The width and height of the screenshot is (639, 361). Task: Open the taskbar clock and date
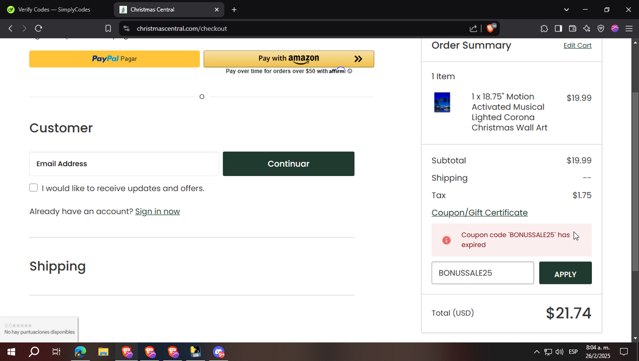(x=598, y=352)
